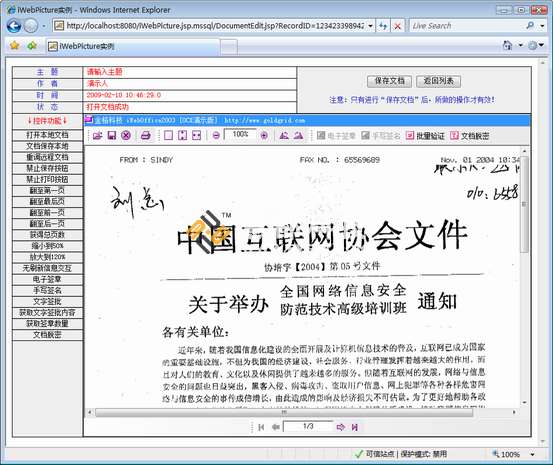This screenshot has height=465, width=553.
Task: Click the 文档脱密 toolbar button
Action: 470,136
